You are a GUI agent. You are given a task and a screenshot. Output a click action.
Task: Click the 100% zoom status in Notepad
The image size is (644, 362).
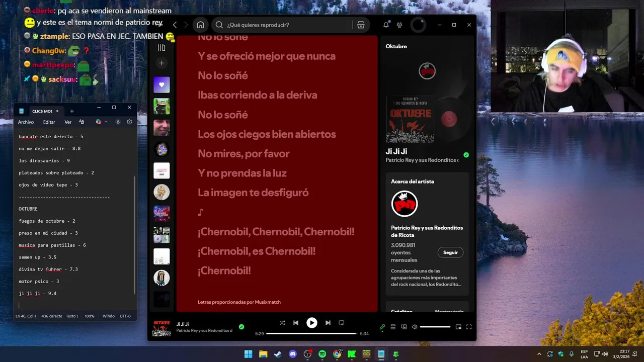(x=90, y=316)
